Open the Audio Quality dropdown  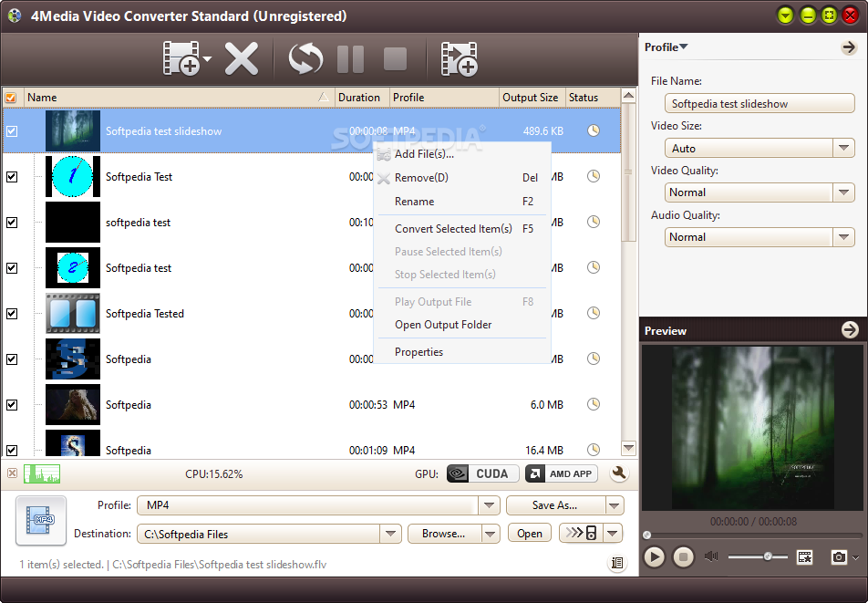pyautogui.click(x=843, y=237)
